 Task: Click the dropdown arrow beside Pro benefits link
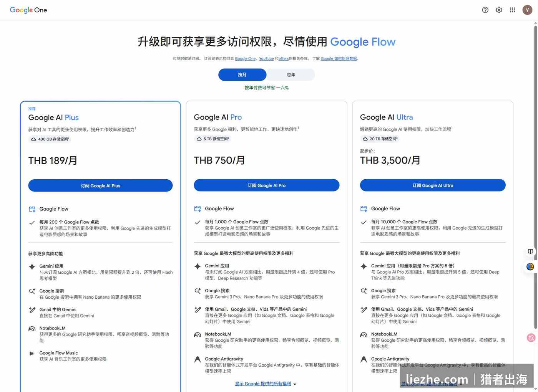point(295,384)
